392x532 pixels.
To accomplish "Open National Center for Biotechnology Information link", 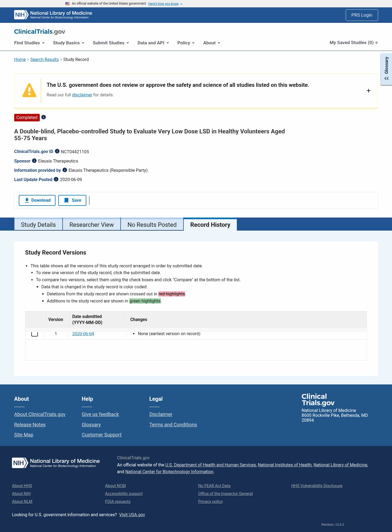I will pyautogui.click(x=169, y=472).
